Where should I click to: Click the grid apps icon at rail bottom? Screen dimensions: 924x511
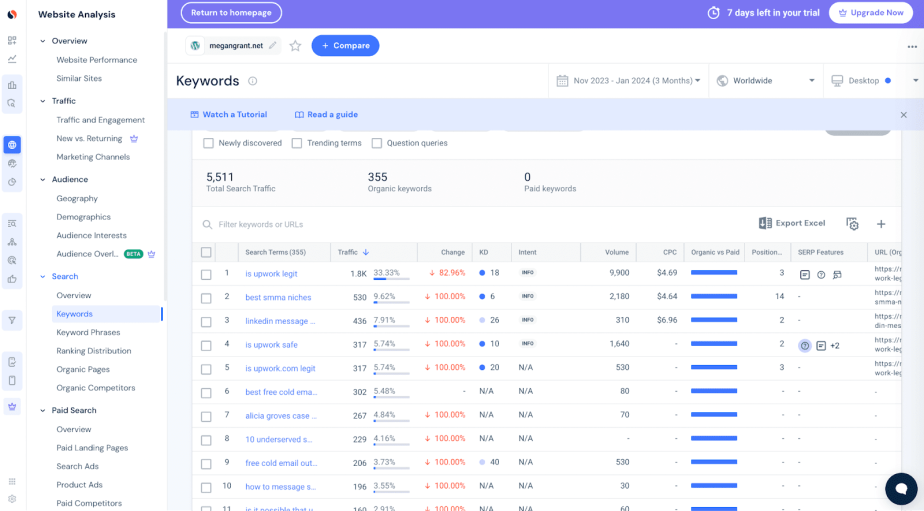(12, 482)
